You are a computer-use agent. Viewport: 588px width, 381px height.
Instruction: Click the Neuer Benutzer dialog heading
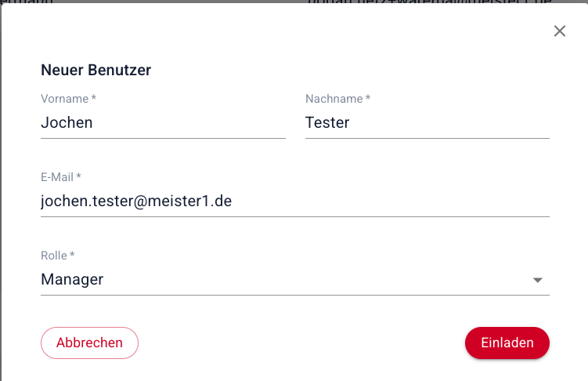click(x=96, y=71)
